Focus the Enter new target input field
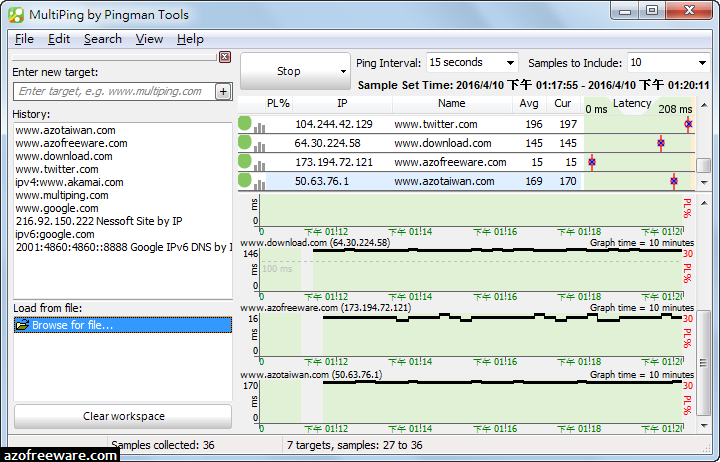The image size is (720, 462). (114, 91)
